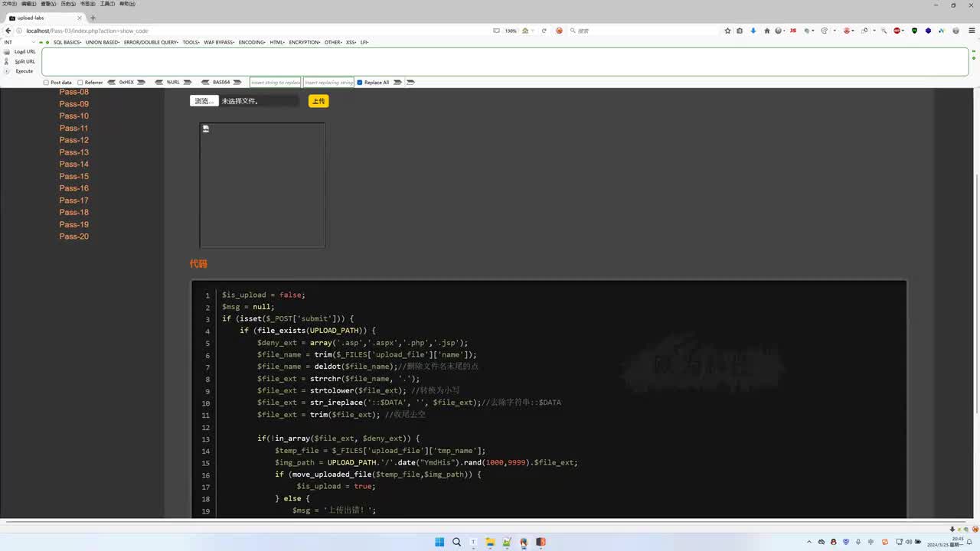Expand the ERROR/DOUBLE QUERY dropdown
Viewport: 980px width, 551px height.
pyautogui.click(x=151, y=42)
